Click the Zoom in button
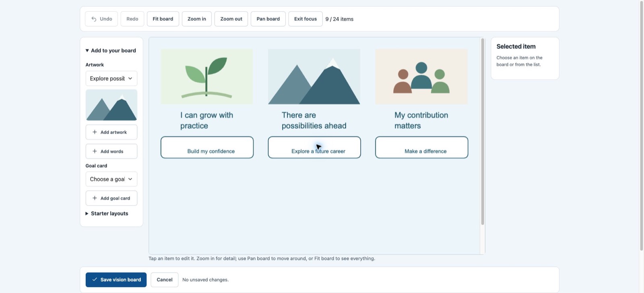 tap(197, 19)
